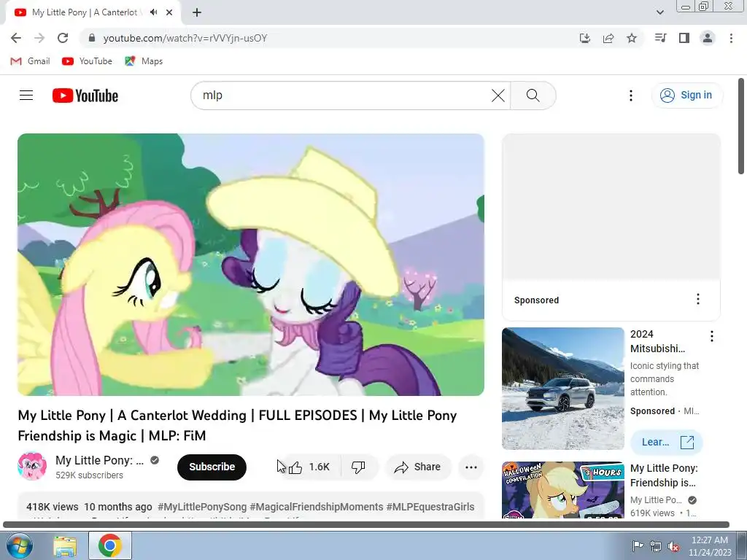Viewport: 747px width, 560px height.
Task: Toggle the Chrome side panel
Action: [x=684, y=38]
